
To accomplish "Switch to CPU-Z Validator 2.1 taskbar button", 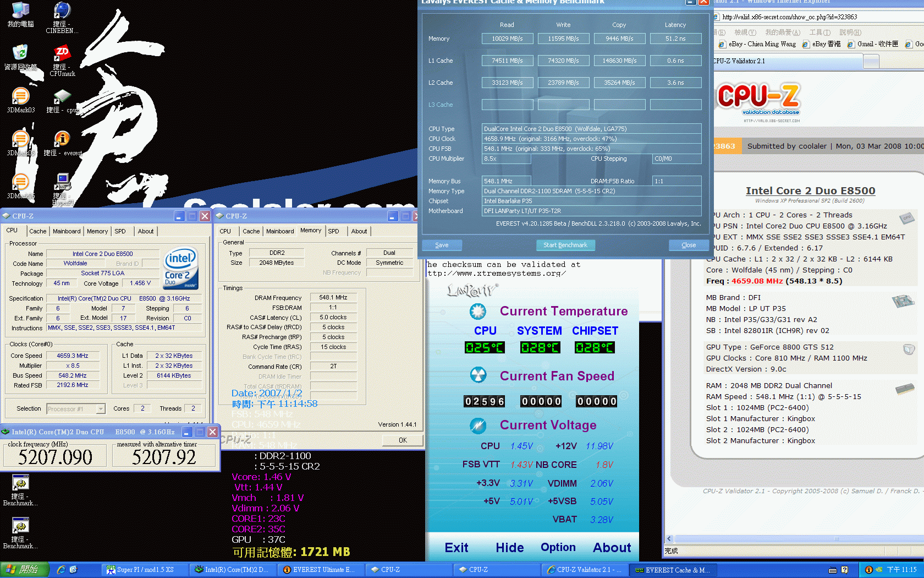I will pos(585,570).
